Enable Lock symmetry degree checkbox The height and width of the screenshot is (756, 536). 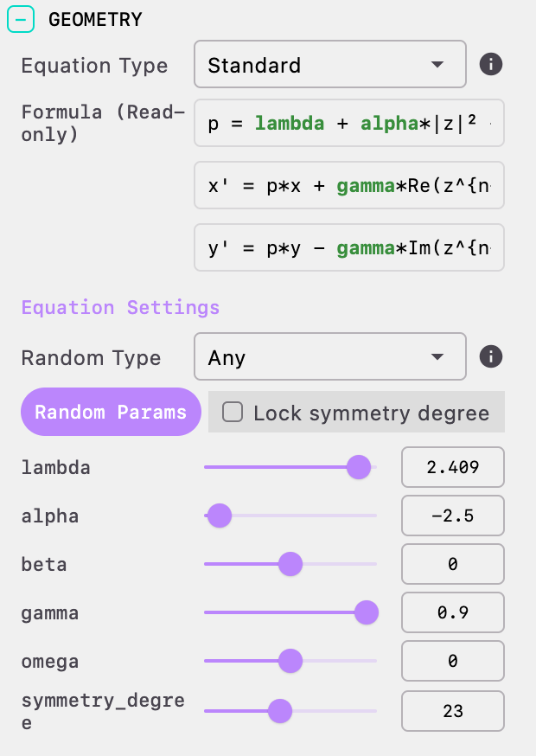click(x=233, y=413)
